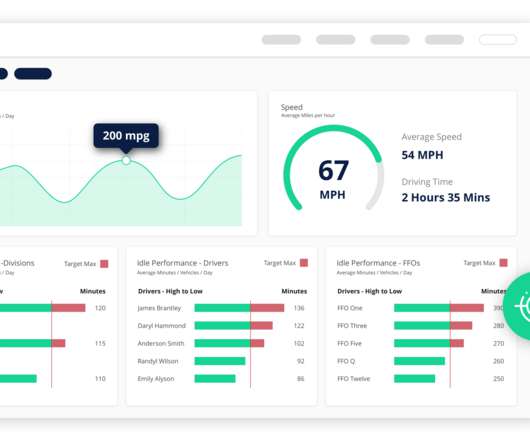Click Randyl Wilson's green idle bar
530x442 pixels.
(x=220, y=361)
